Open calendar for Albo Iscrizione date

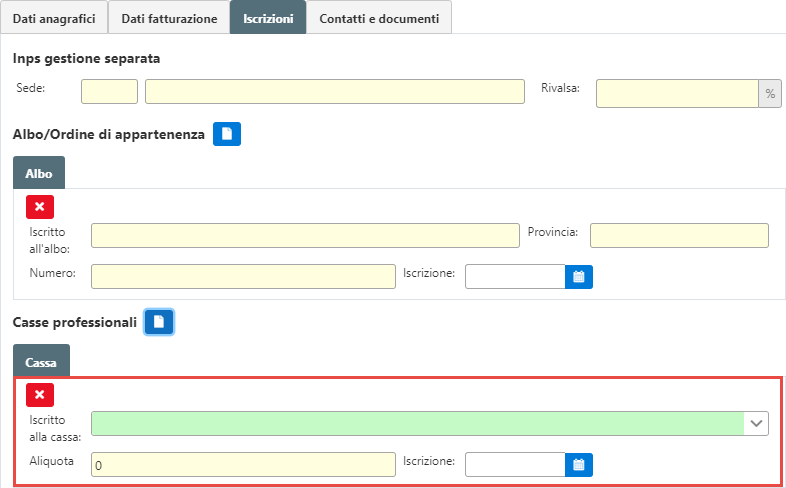(579, 276)
